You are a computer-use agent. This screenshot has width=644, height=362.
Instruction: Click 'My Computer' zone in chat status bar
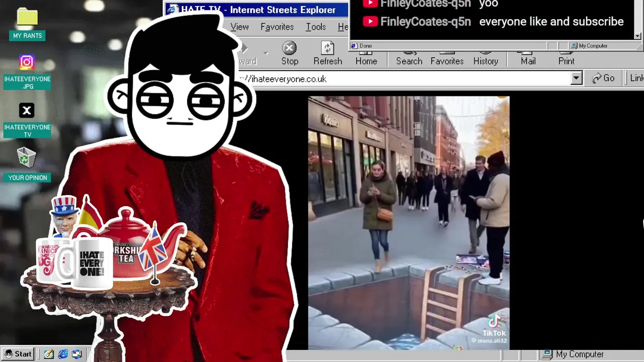point(589,46)
